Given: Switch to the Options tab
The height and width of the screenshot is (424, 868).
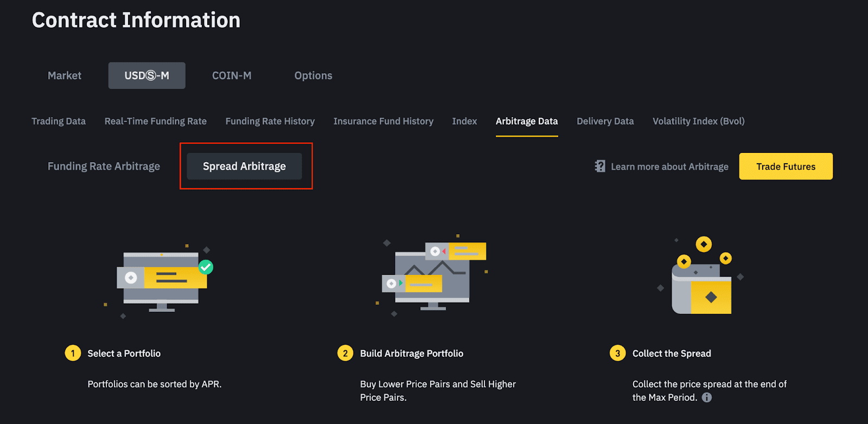Looking at the screenshot, I should pos(313,76).
